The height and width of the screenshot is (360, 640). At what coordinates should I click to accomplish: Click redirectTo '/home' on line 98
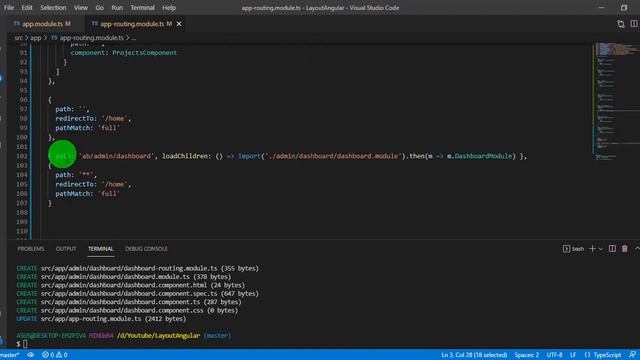coord(93,118)
